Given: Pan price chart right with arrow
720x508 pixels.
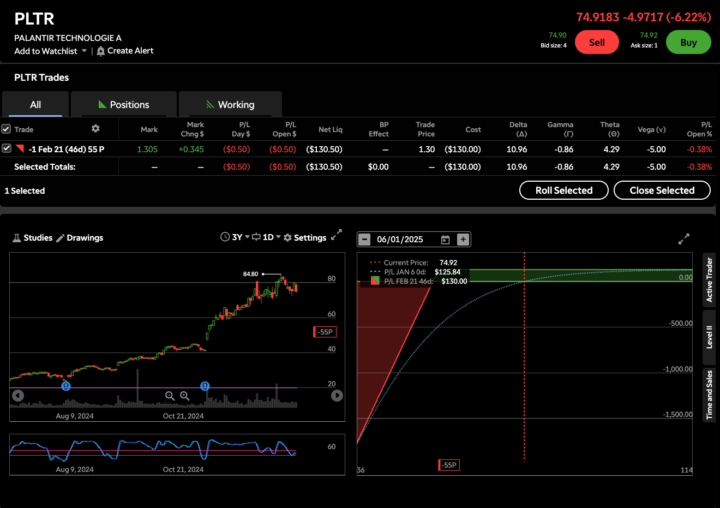Looking at the screenshot, I should [x=337, y=395].
